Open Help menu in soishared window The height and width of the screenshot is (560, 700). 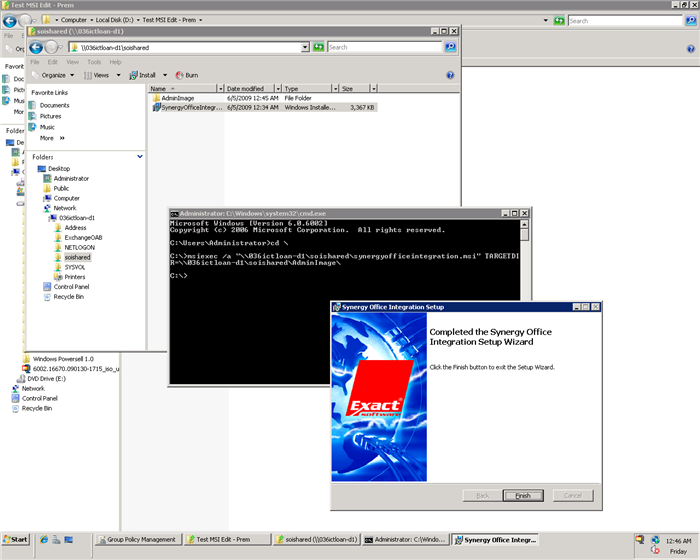tap(115, 62)
